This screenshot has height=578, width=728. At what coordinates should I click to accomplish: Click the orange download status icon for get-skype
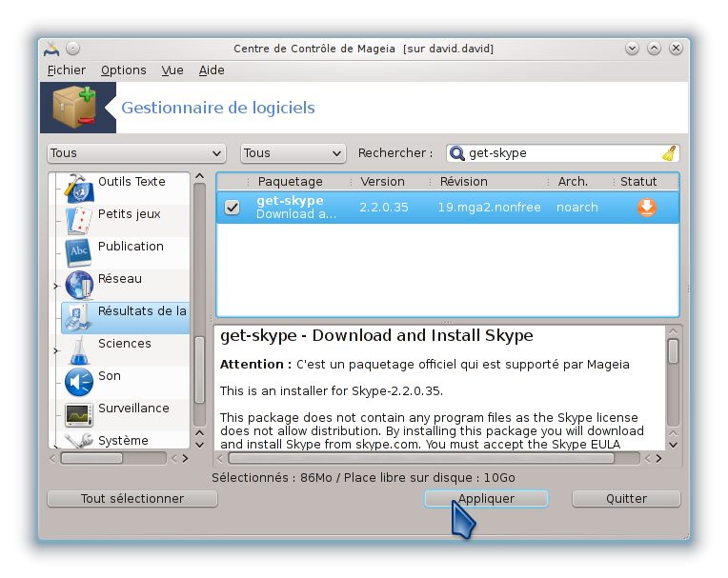[x=647, y=208]
